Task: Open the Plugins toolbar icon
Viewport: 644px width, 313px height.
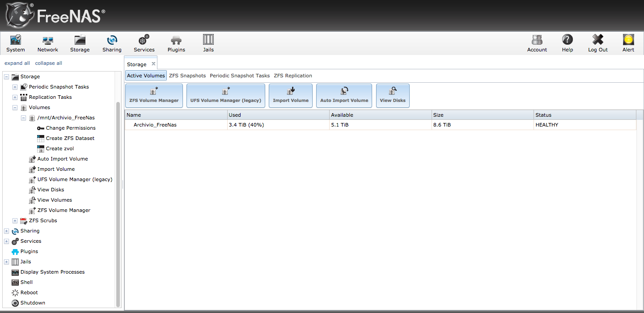Action: coord(176,43)
